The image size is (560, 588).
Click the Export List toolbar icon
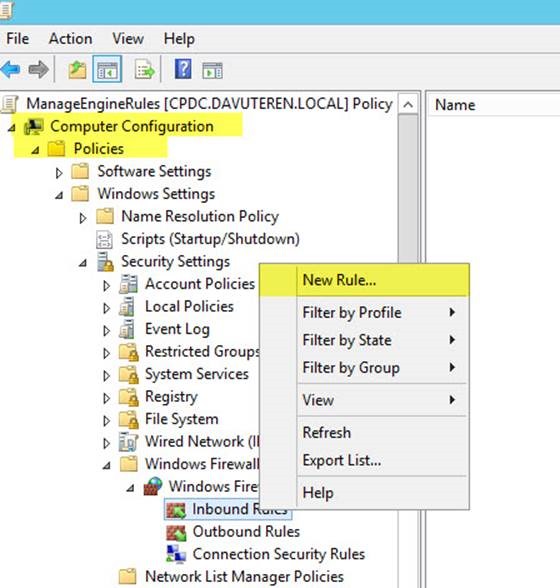pyautogui.click(x=144, y=70)
